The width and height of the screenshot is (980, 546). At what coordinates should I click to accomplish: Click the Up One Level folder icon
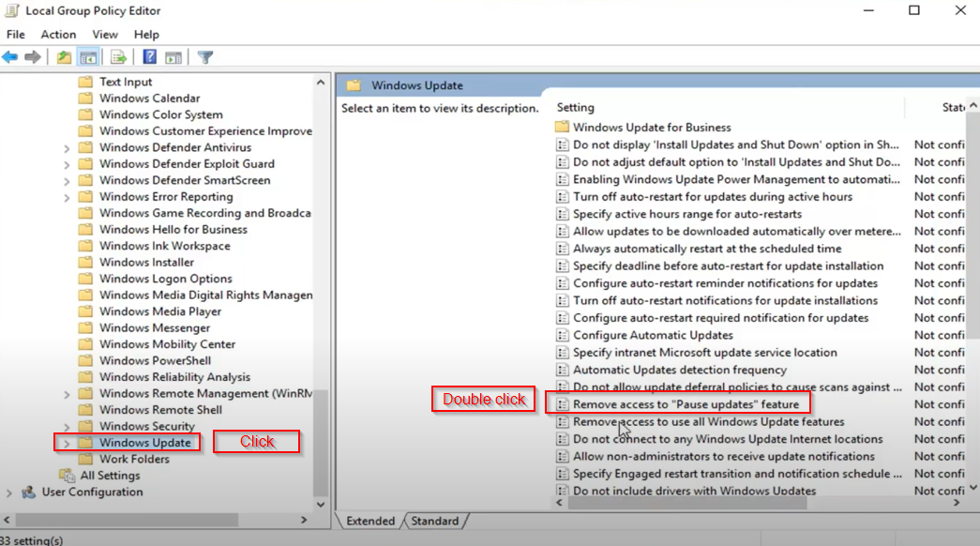click(x=64, y=57)
